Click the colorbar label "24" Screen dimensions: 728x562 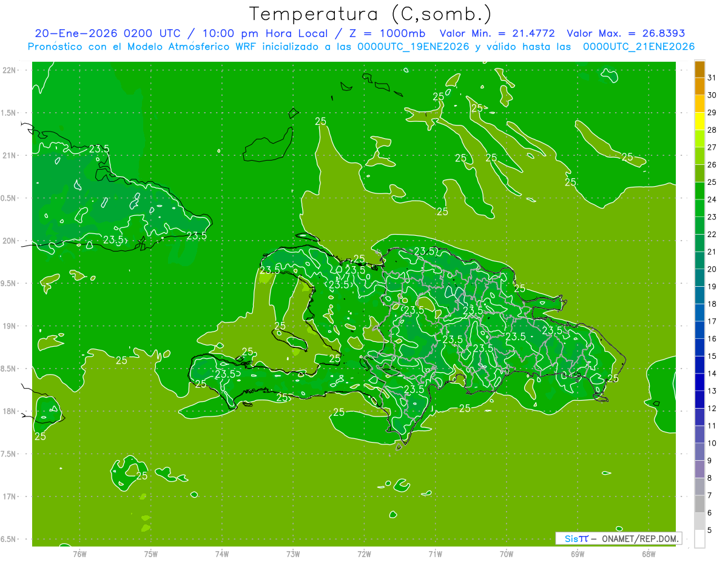712,199
